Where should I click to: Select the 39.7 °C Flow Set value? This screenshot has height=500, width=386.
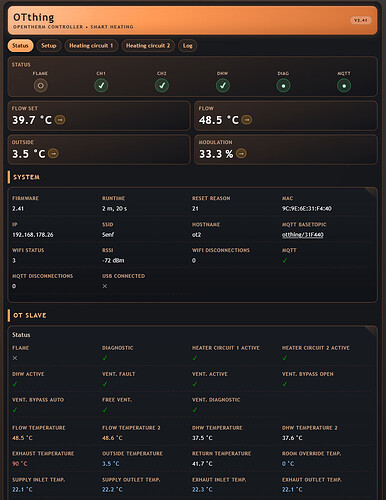point(32,120)
